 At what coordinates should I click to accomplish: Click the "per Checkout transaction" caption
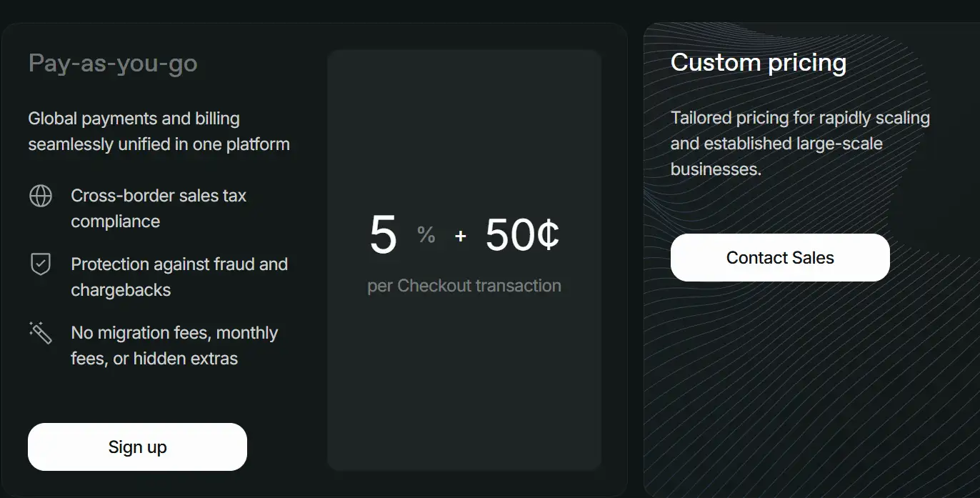coord(464,286)
